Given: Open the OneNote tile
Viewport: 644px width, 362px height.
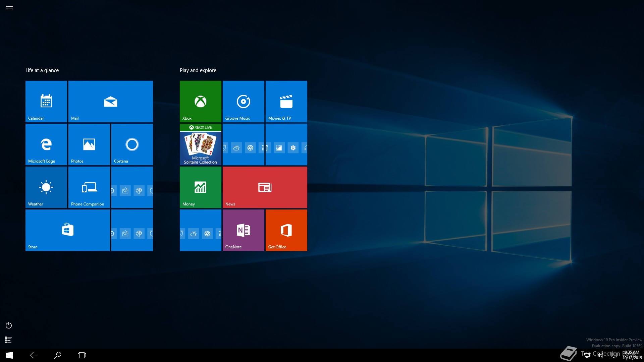Looking at the screenshot, I should click(x=244, y=230).
